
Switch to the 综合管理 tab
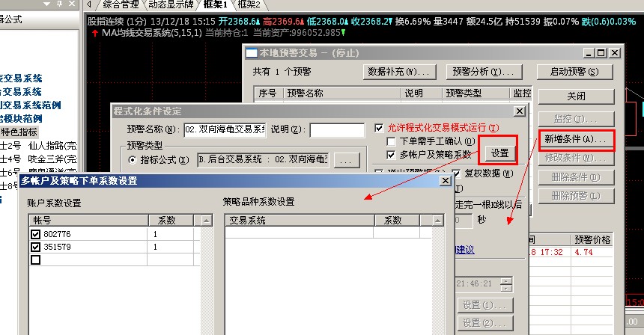121,4
